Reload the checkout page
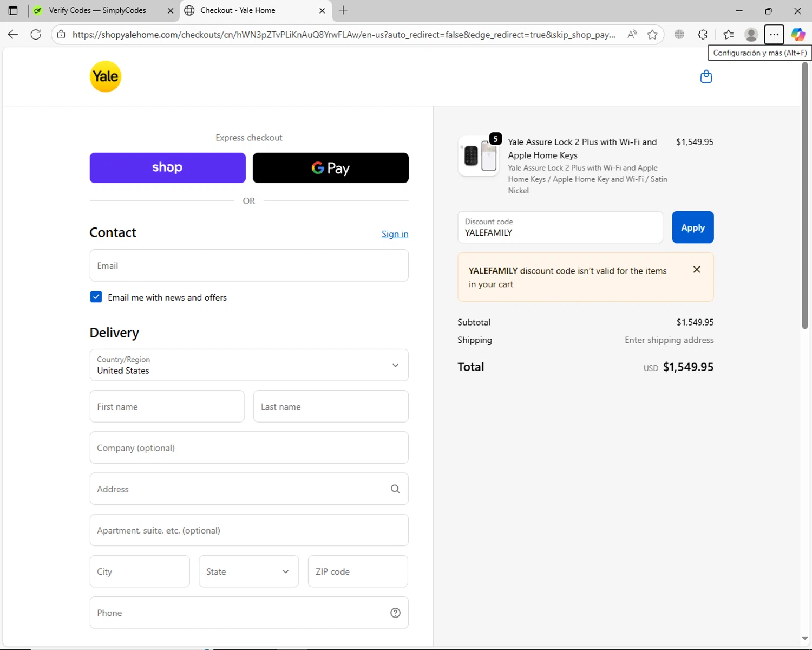Screen dimensions: 812x650 click(x=36, y=35)
